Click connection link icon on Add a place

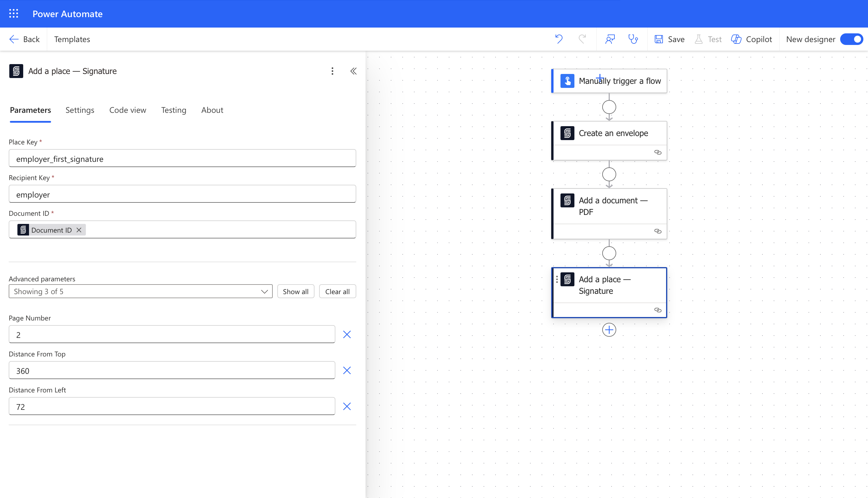point(658,310)
